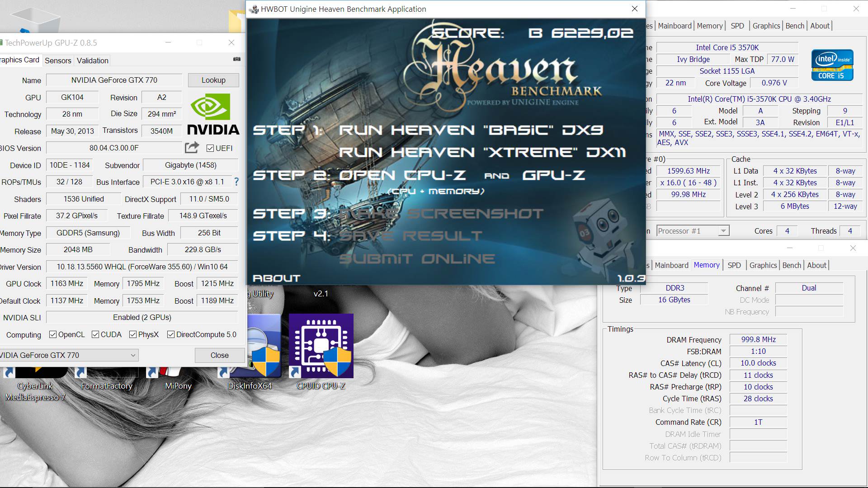Open About tab in lower CPU-Z window
Screen dimensions: 868x488
(816, 265)
